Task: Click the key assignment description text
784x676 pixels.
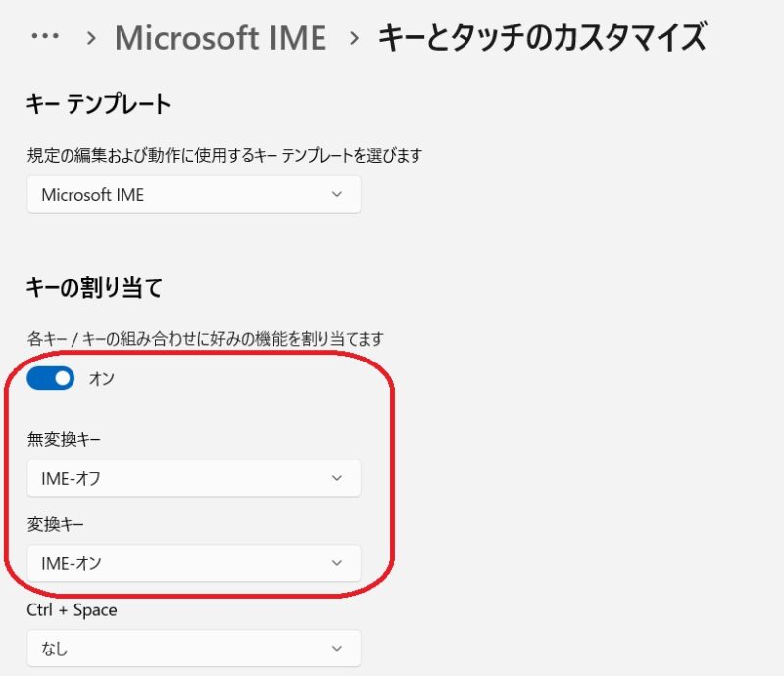Action: tap(206, 339)
